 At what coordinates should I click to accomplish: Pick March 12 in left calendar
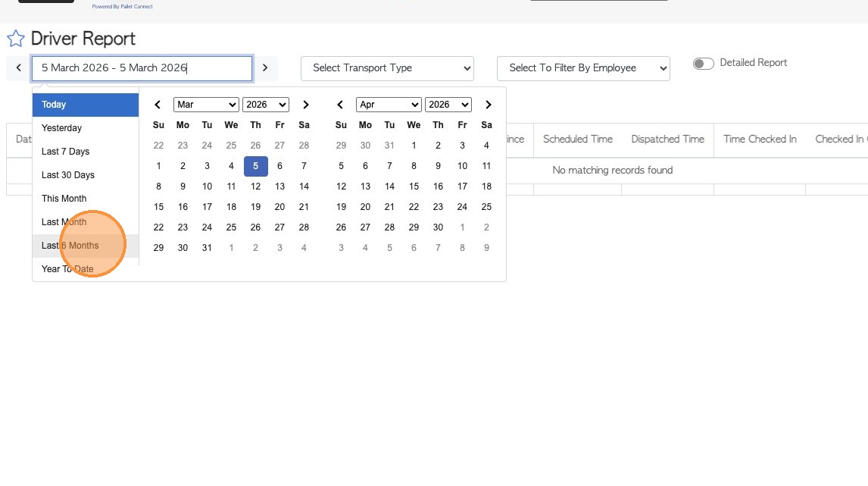(256, 187)
